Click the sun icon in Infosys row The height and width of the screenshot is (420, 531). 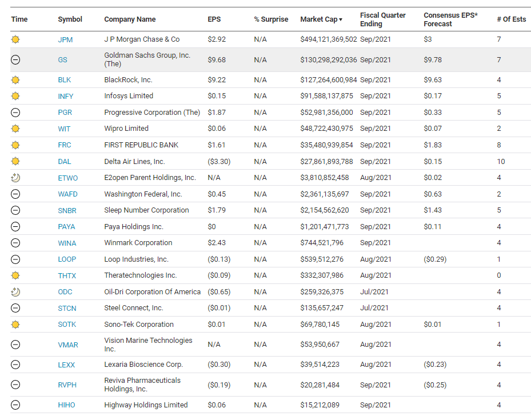pyautogui.click(x=15, y=96)
